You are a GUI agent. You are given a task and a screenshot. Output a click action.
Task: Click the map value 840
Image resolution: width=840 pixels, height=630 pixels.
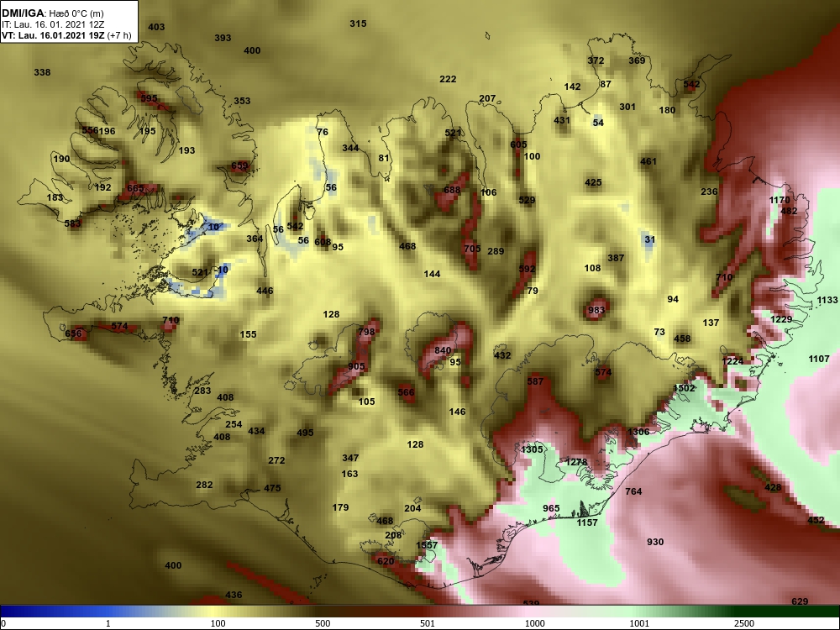pos(443,350)
